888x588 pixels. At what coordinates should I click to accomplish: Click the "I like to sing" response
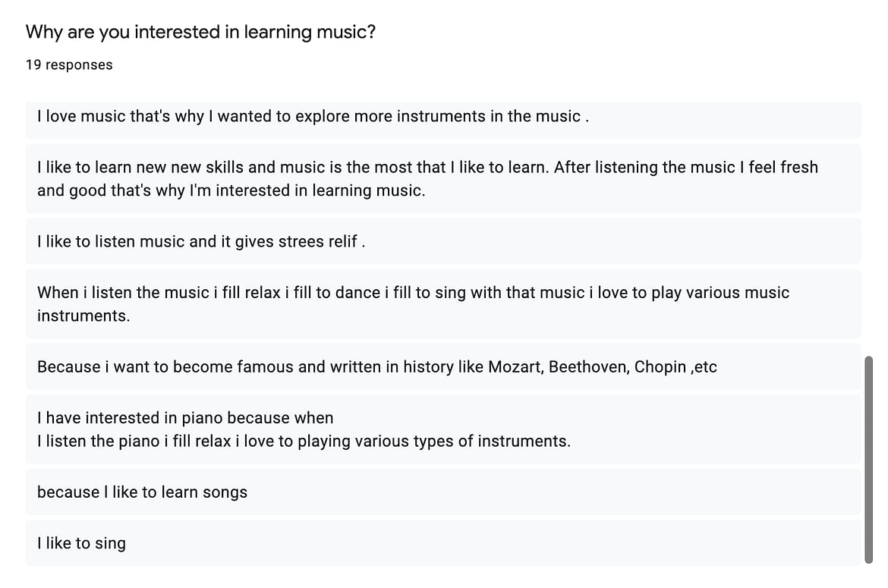click(443, 543)
